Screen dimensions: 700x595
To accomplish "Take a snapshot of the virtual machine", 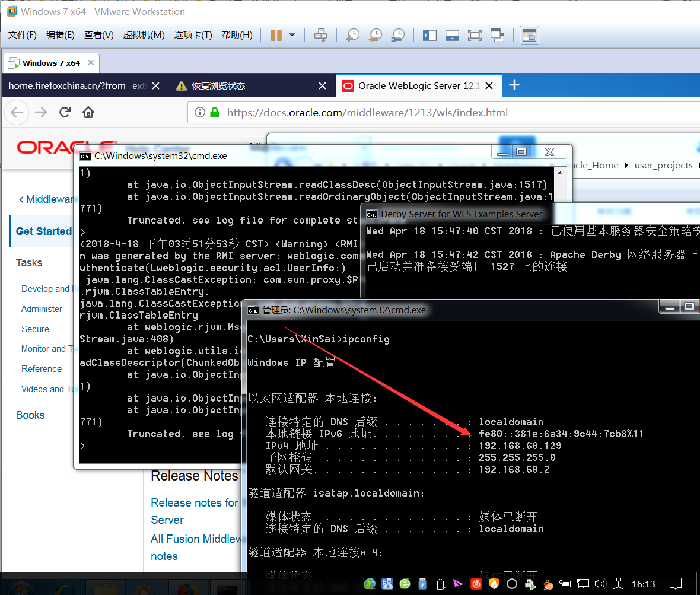I will click(x=353, y=35).
